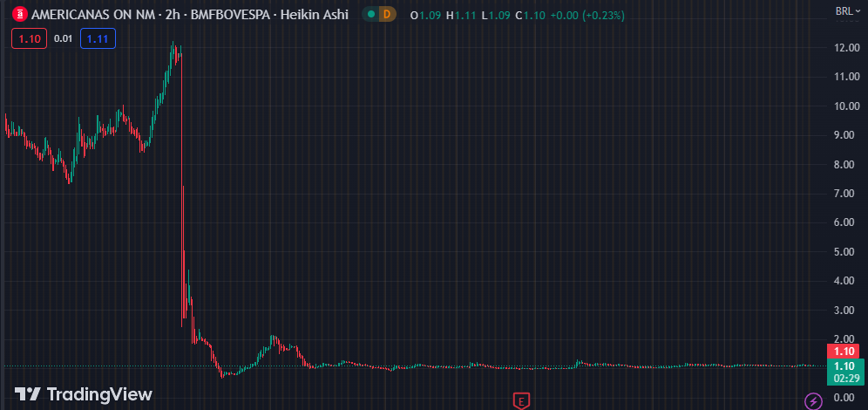Click the open value O1.09
The width and height of the screenshot is (868, 410).
pyautogui.click(x=425, y=16)
